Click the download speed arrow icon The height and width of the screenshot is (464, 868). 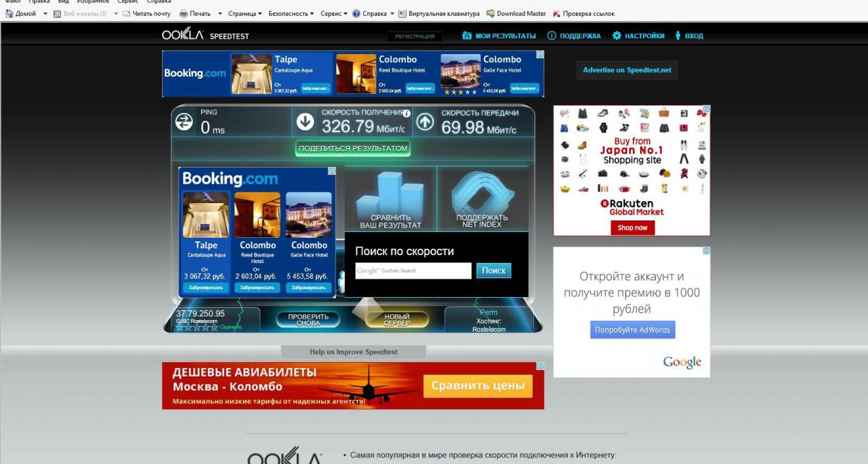click(x=305, y=123)
